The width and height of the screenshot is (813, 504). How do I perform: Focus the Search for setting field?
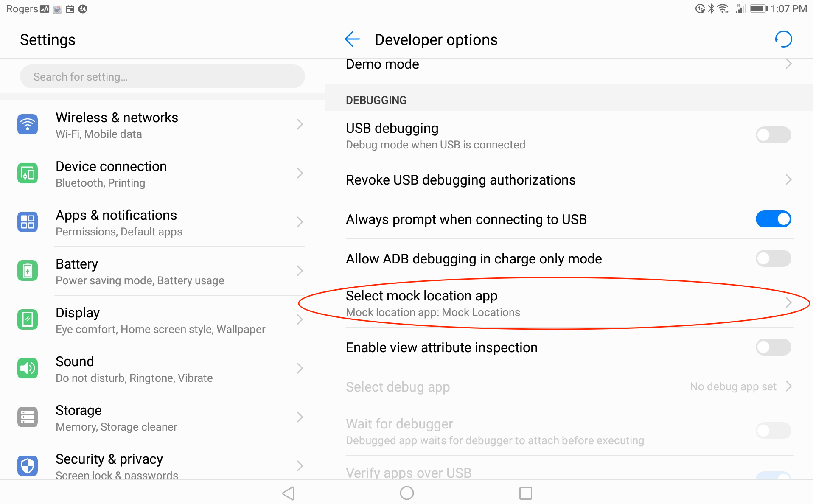coord(162,77)
